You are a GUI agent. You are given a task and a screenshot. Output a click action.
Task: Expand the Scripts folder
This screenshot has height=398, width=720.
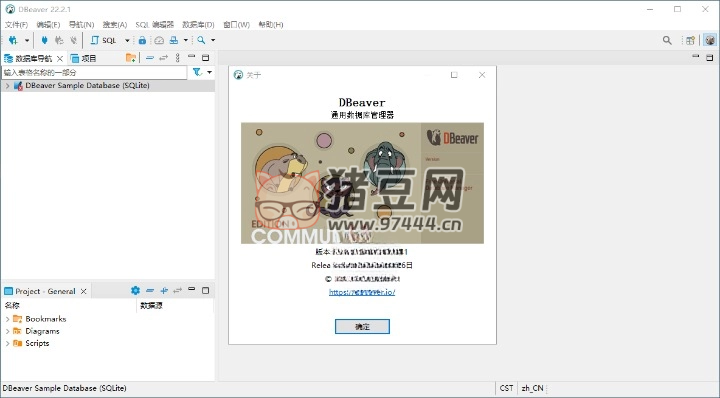coord(7,343)
